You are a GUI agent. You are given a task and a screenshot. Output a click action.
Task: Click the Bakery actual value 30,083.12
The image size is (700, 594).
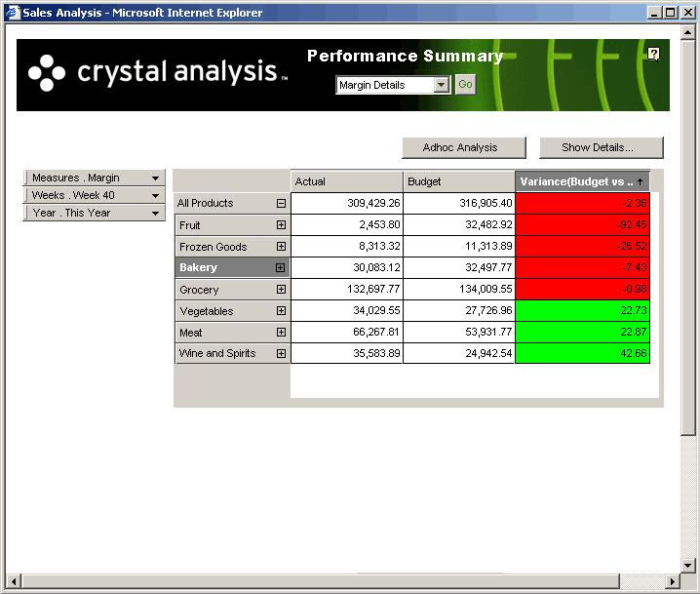[x=347, y=267]
